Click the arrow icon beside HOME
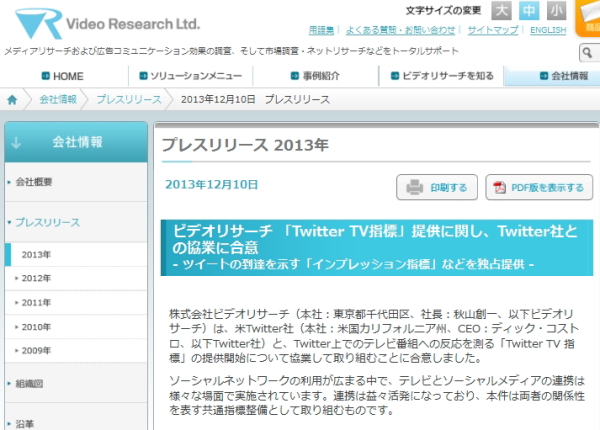This screenshot has width=600, height=430. pyautogui.click(x=46, y=76)
